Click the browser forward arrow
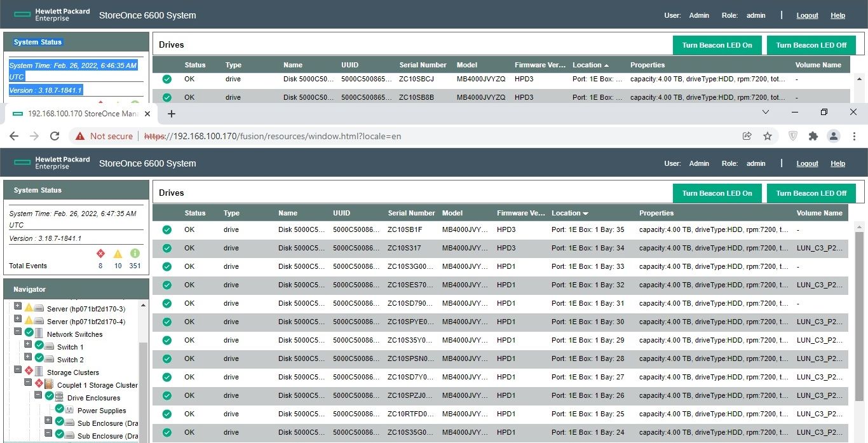Viewport: 868px width, 443px height. (x=34, y=136)
